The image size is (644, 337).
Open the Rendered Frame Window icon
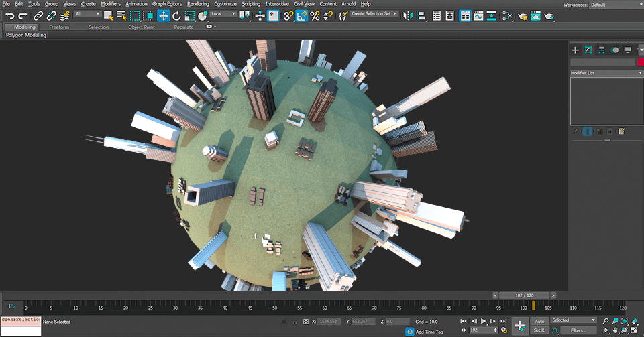pyautogui.click(x=535, y=16)
